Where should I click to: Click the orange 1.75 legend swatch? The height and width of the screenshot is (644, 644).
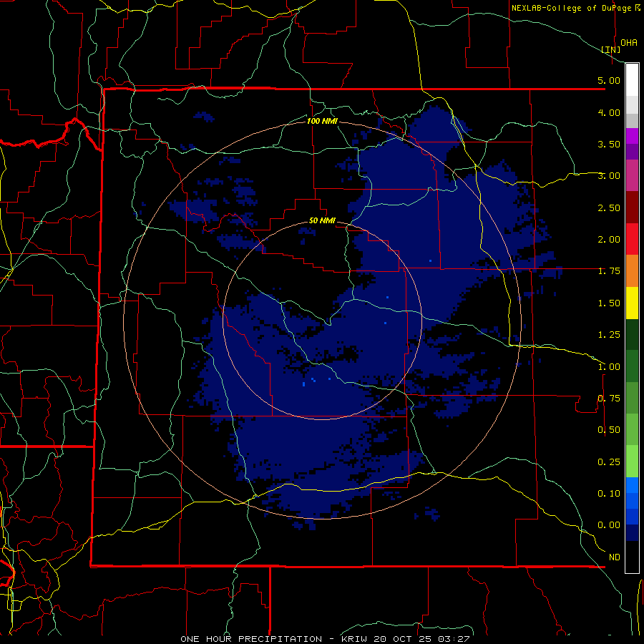click(x=632, y=270)
